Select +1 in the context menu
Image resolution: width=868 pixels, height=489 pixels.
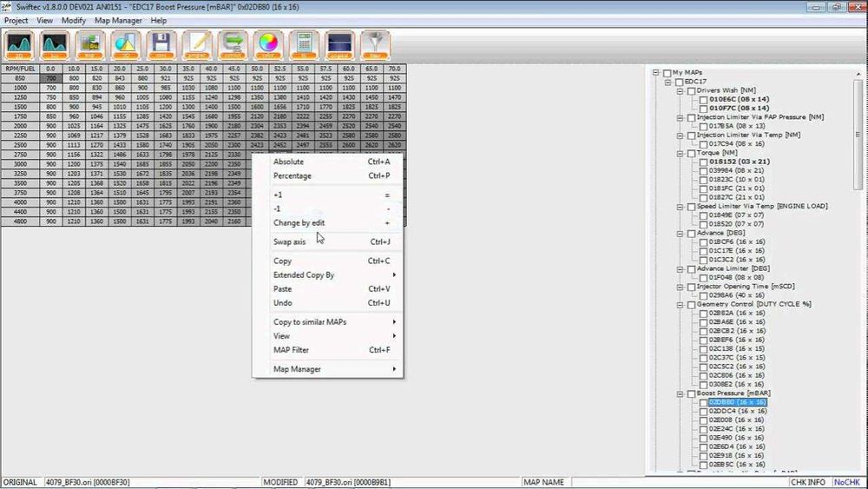(328, 195)
